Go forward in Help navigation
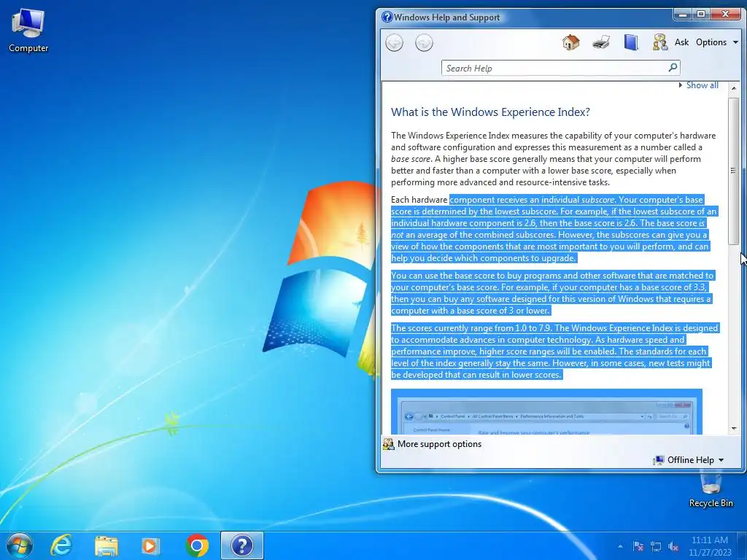This screenshot has height=560, width=747. point(424,43)
